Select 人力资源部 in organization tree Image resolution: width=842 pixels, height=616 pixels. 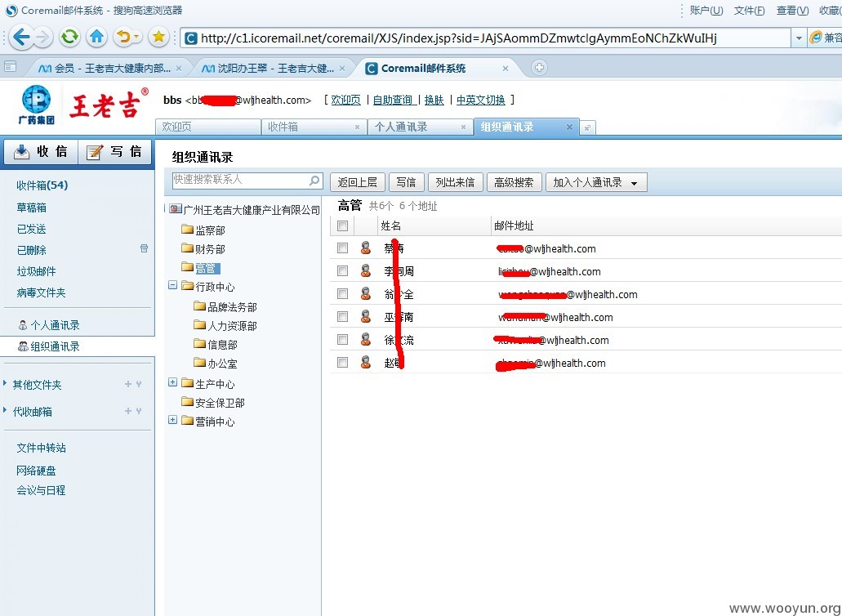coord(232,325)
